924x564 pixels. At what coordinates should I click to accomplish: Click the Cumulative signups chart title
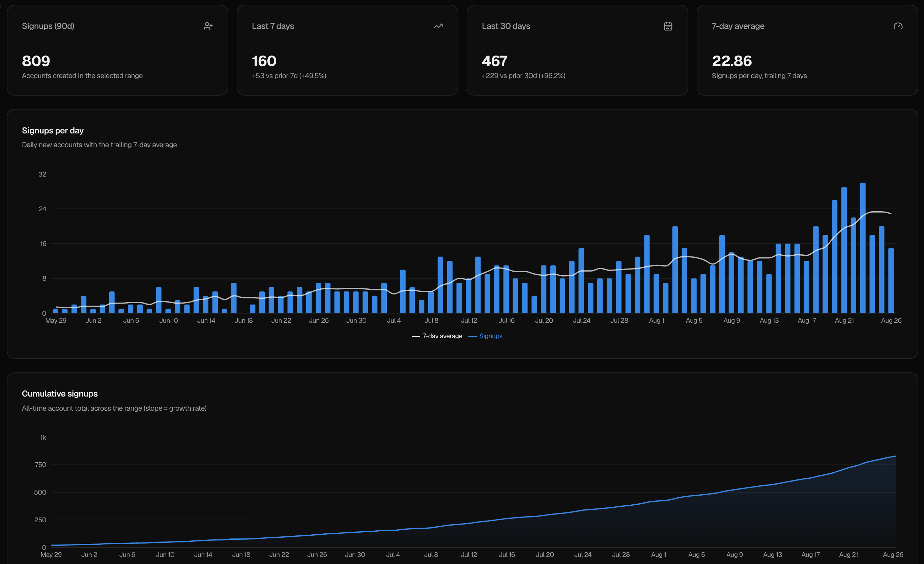pyautogui.click(x=60, y=394)
